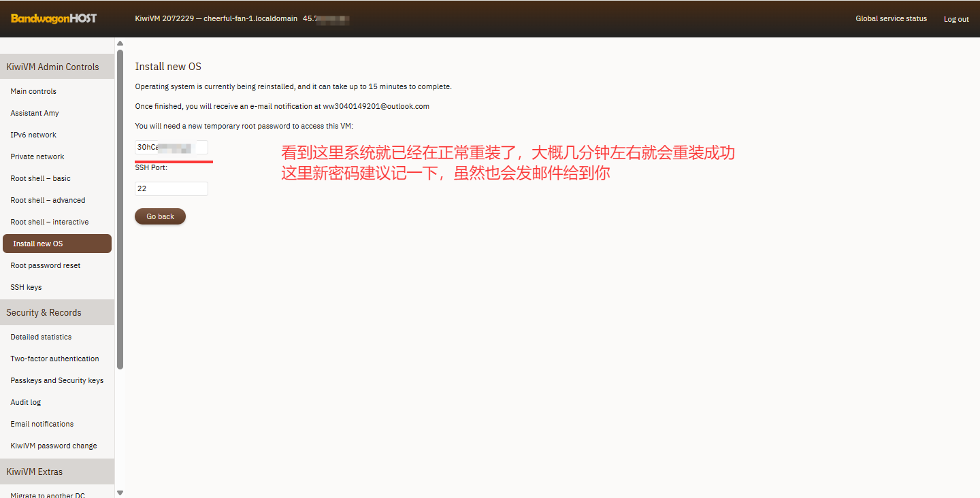Click the BandwagonHOST logo

coord(54,18)
